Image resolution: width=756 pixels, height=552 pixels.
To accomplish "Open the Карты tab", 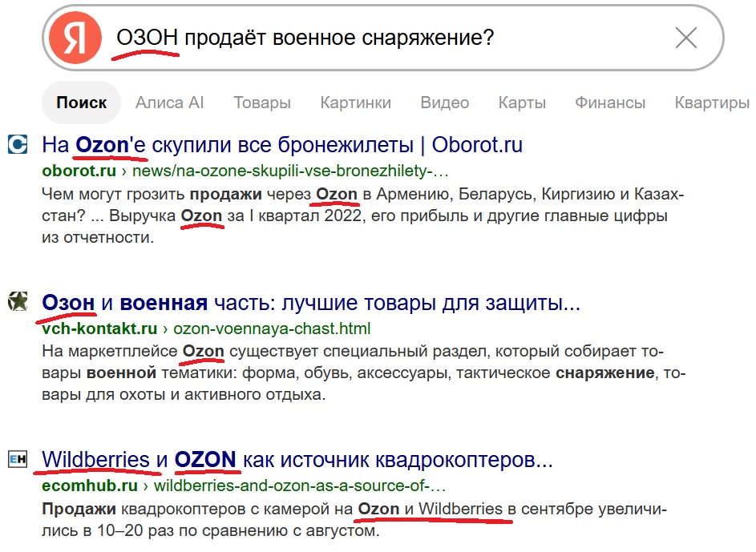I will pyautogui.click(x=522, y=103).
